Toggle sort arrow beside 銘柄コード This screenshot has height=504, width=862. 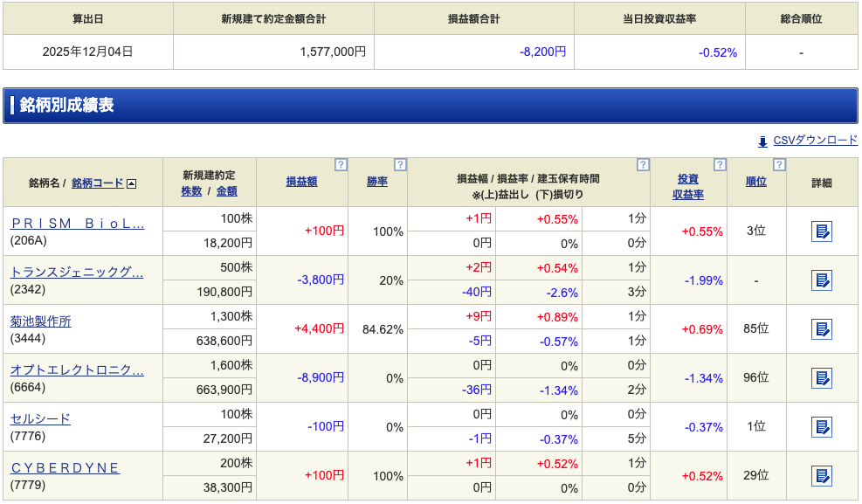point(132,183)
